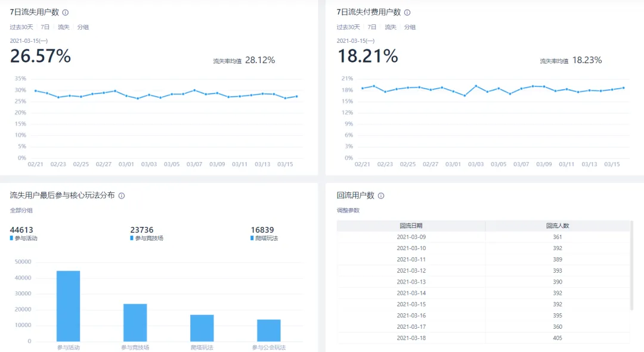Click value 361 in 回流人数 column
The height and width of the screenshot is (352, 644).
pos(558,237)
